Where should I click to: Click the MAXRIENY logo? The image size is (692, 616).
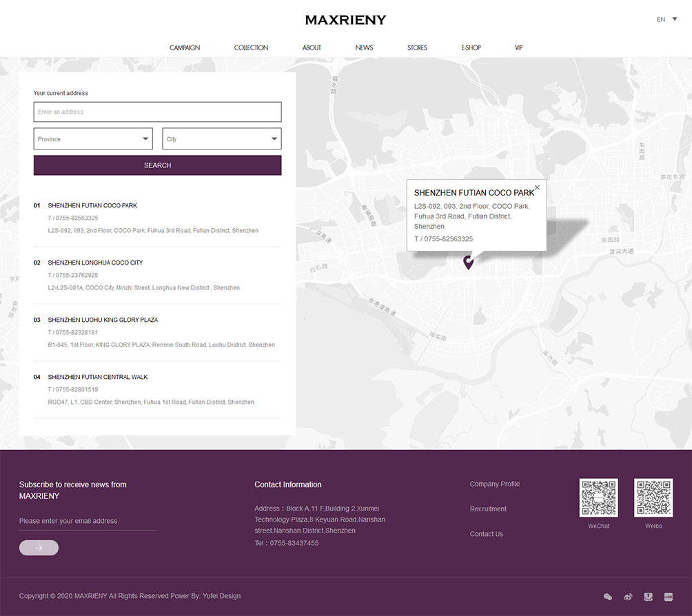coord(345,20)
